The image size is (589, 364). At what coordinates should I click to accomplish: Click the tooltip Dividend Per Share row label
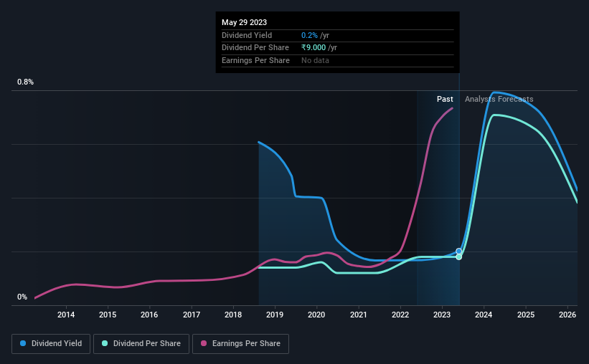pos(255,48)
